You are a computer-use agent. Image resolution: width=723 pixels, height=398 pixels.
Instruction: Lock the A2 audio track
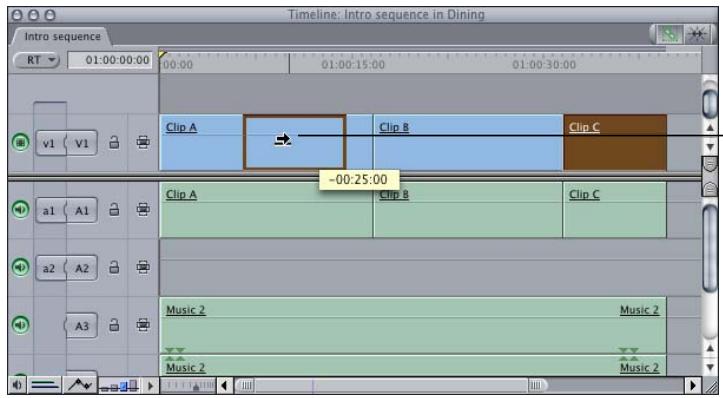114,267
